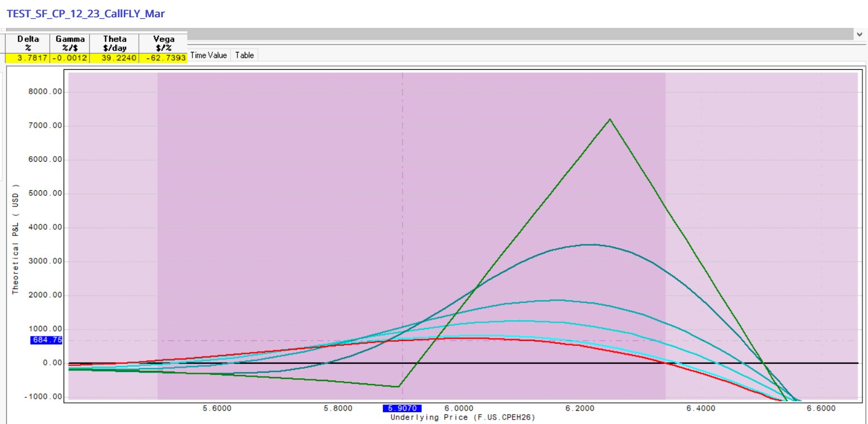Click the Theta value 39.2240

pos(115,57)
